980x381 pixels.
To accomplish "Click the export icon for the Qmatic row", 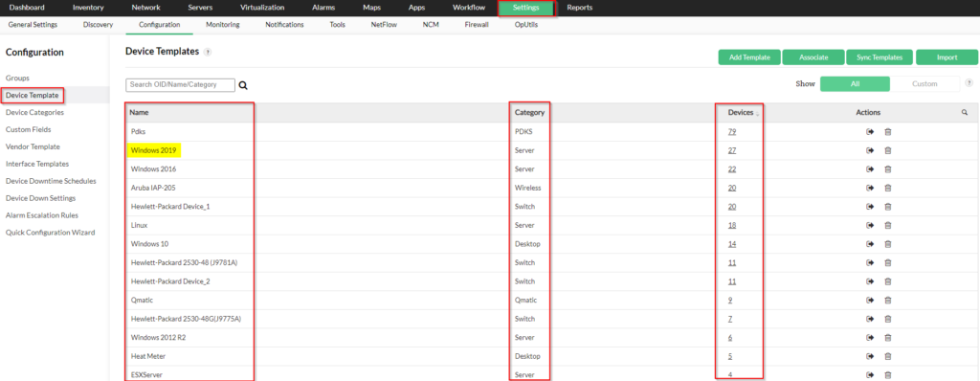I will pyautogui.click(x=869, y=301).
